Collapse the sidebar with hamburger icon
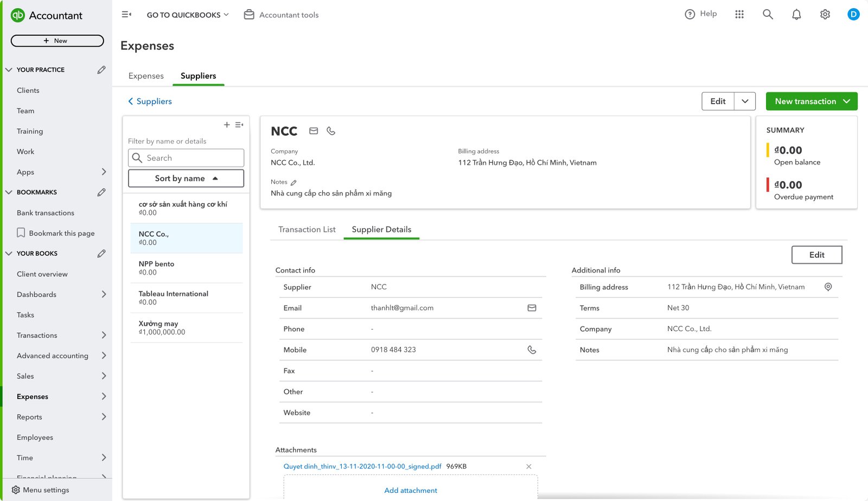Image resolution: width=868 pixels, height=501 pixels. click(x=126, y=15)
